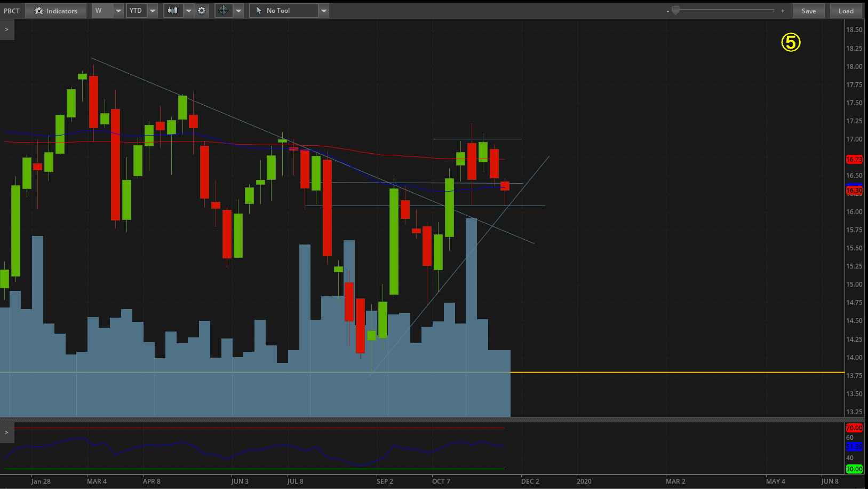Click the 13.75 price axis label
Viewport: 868px width, 489px height.
(x=854, y=376)
